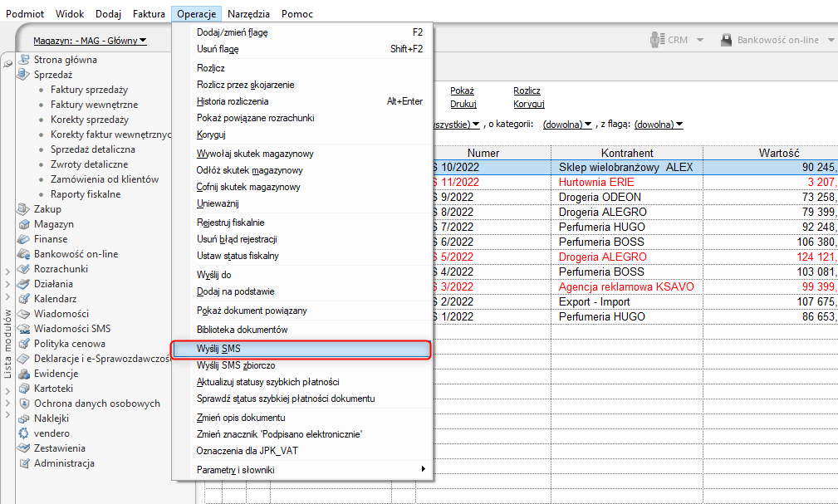Screen dimensions: 838x504
Task: Click the Koryguj link above the table
Action: tap(528, 105)
